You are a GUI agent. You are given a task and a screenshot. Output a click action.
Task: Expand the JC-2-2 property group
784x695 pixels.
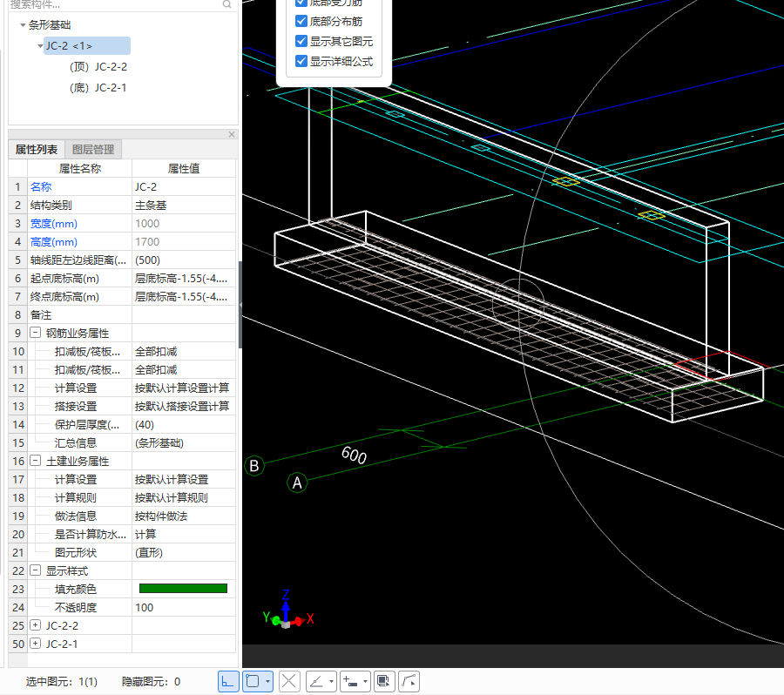35,625
